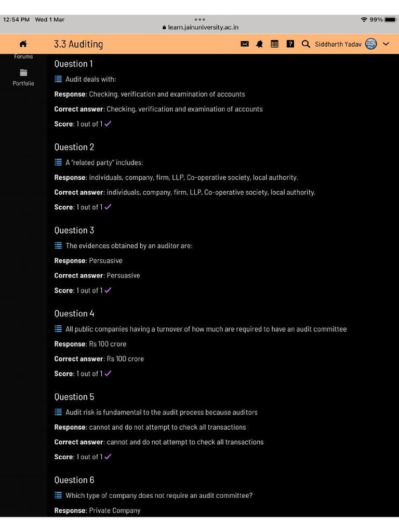
Task: Click the user profile avatar
Action: tap(371, 44)
